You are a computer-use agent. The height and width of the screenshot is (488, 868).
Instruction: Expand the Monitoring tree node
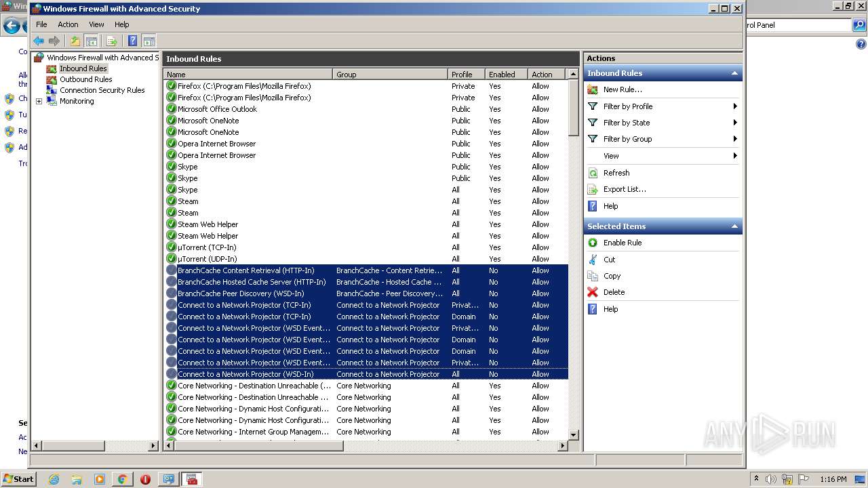click(x=39, y=102)
